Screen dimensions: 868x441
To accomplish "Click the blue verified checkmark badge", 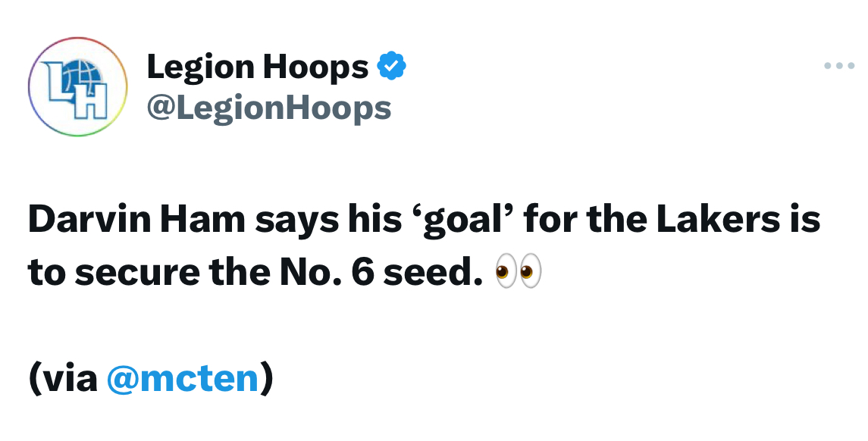I will click(391, 66).
